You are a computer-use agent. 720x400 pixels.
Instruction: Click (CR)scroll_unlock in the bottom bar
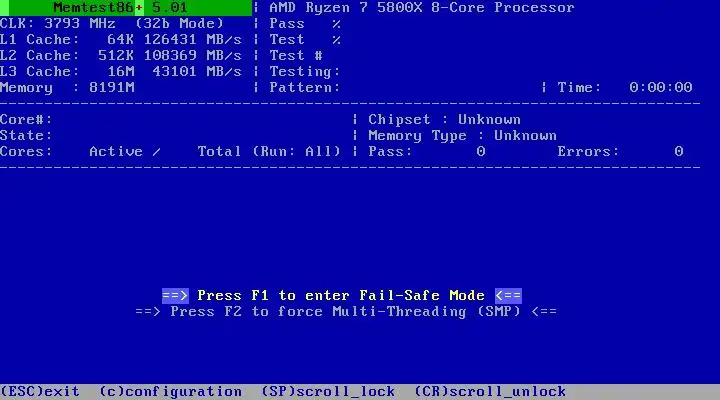[490, 392]
